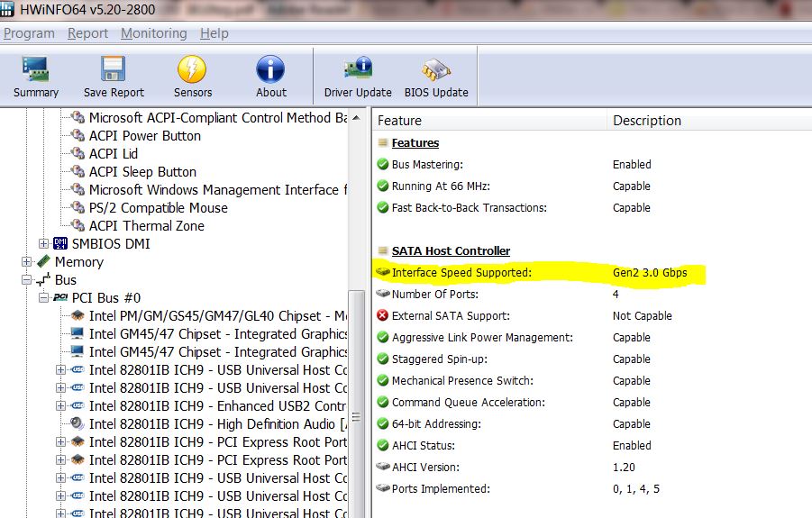
Task: Click the Enhanced USB2 Controller icon
Action: click(78, 405)
